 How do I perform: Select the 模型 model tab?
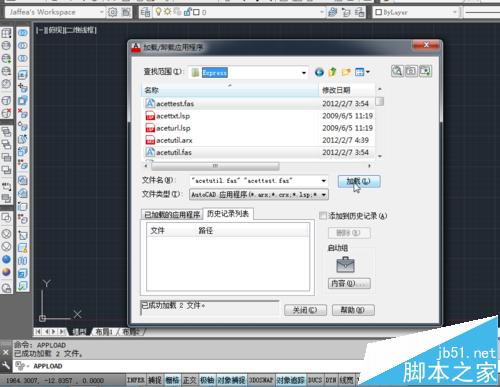click(x=80, y=332)
